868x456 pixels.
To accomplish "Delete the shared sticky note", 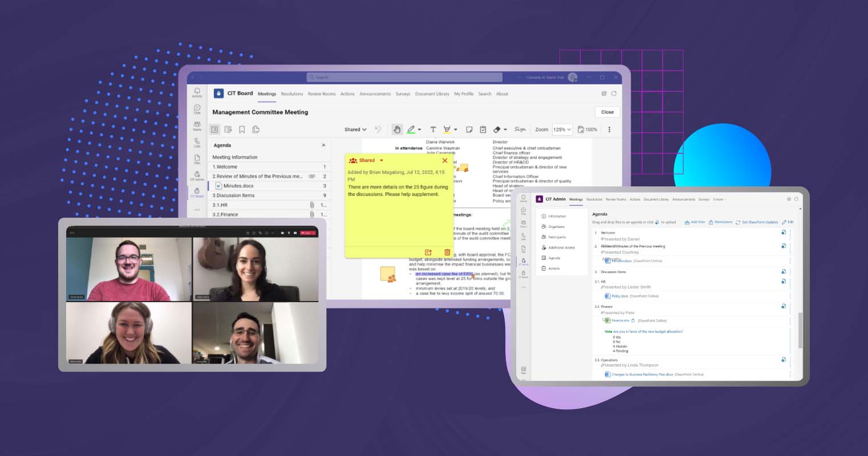I will coord(447,252).
